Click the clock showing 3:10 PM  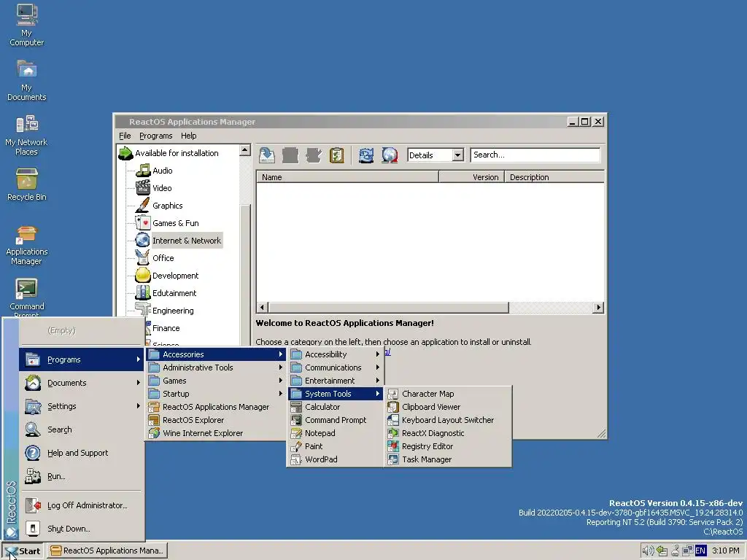pyautogui.click(x=726, y=551)
